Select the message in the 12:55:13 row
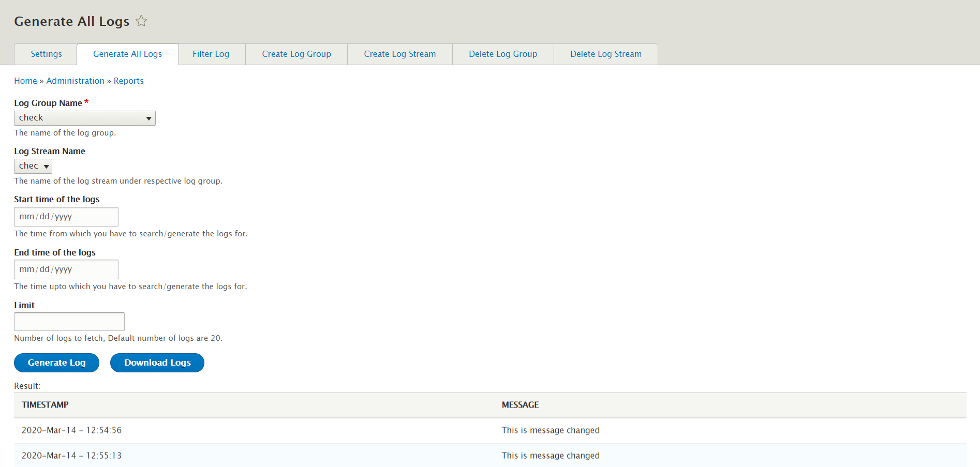Viewport: 980px width, 467px height. tap(551, 456)
